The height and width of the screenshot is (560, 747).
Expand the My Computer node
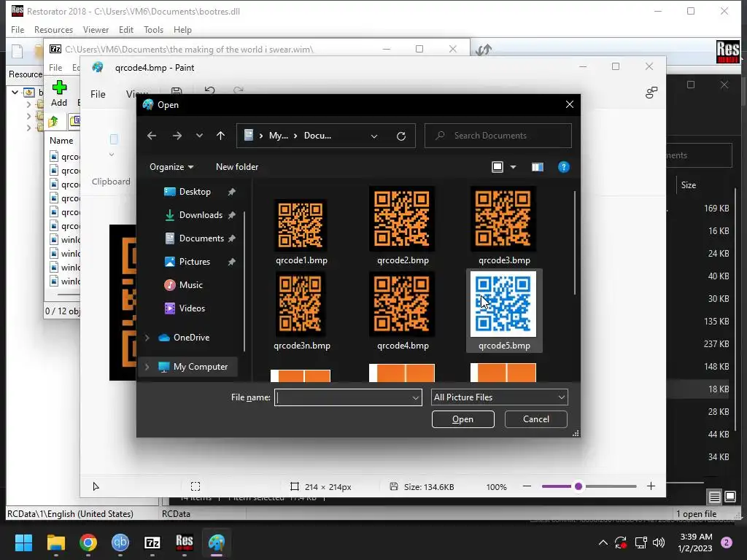(x=147, y=367)
